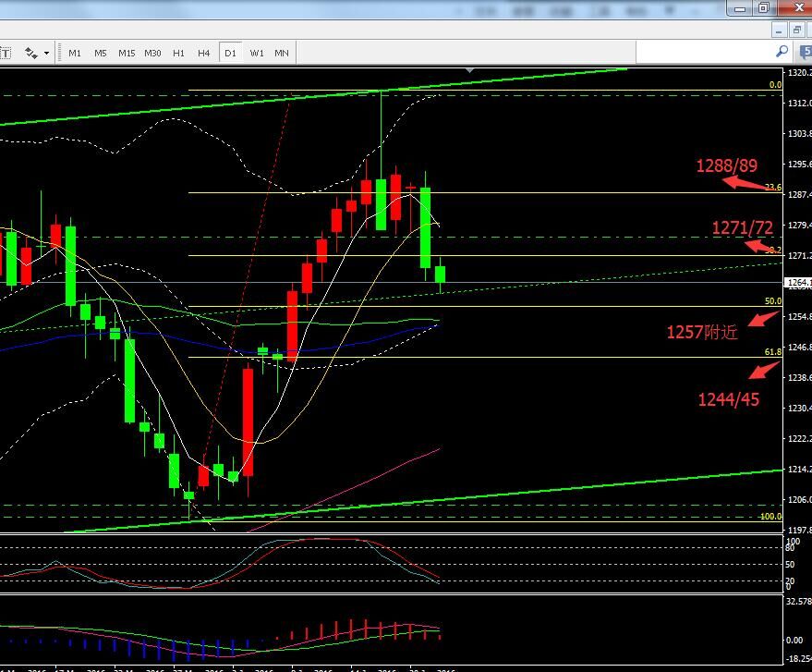Restore down the inner chart window
Screen dimensions: 812x672
point(795,30)
